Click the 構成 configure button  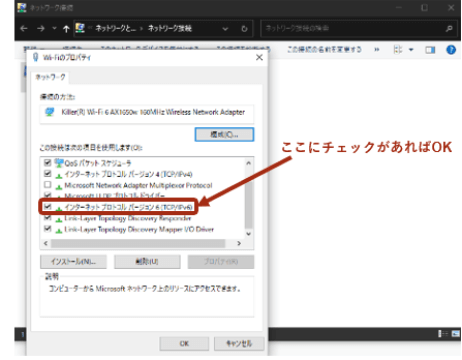point(224,134)
